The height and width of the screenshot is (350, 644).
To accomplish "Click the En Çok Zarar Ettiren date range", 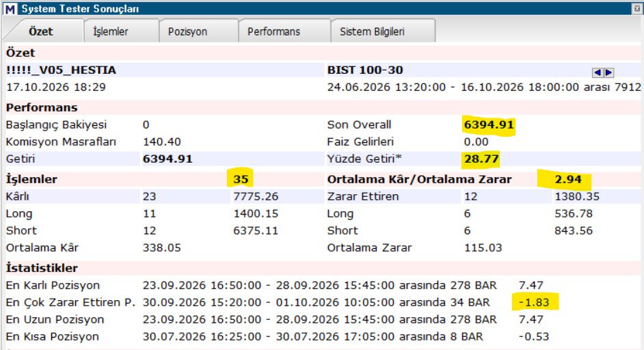I will pyautogui.click(x=317, y=302).
